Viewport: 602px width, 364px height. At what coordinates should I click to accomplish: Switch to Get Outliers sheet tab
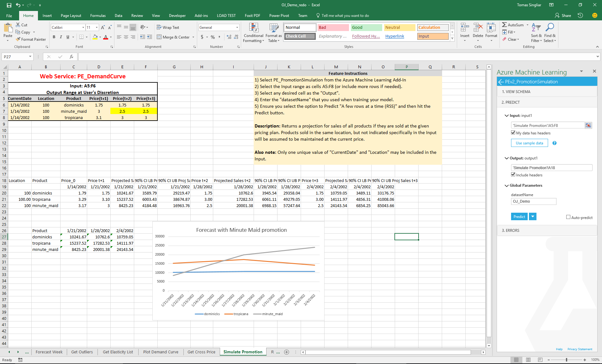(x=82, y=352)
